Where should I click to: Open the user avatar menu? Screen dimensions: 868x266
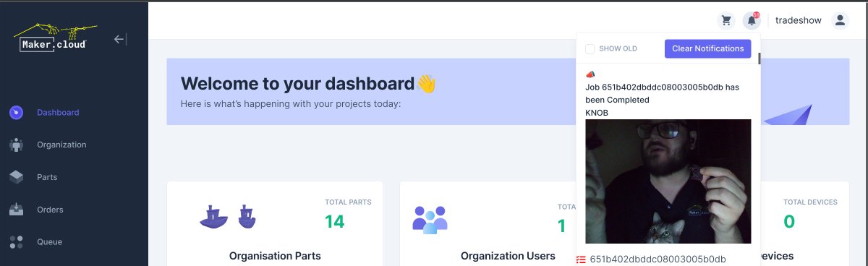click(x=840, y=20)
